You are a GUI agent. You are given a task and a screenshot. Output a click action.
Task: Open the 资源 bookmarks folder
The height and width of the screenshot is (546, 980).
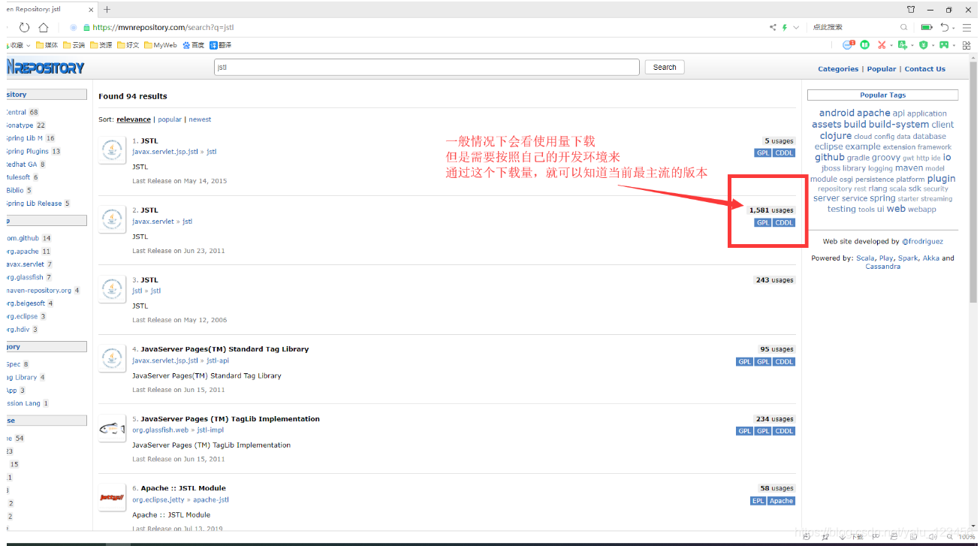[x=101, y=45]
